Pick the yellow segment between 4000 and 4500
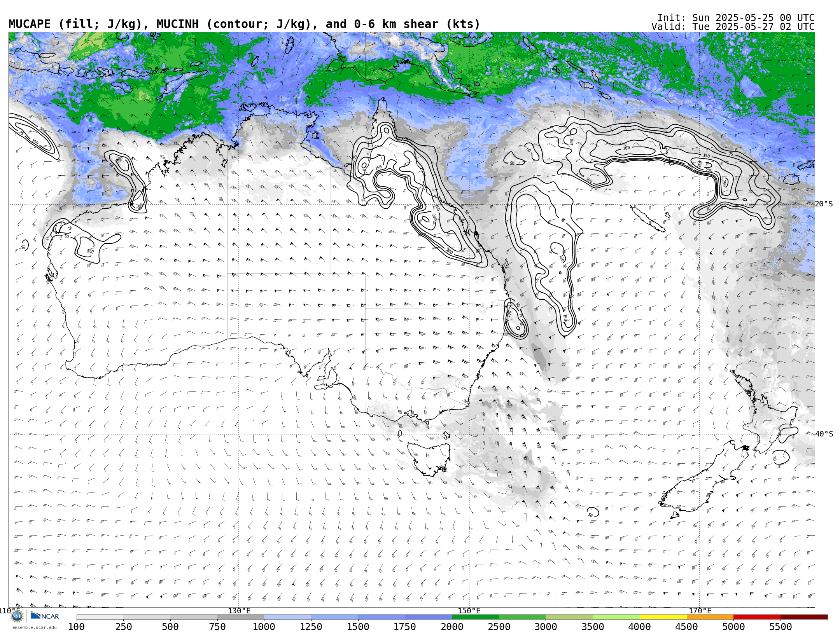The image size is (840, 632). click(663, 617)
